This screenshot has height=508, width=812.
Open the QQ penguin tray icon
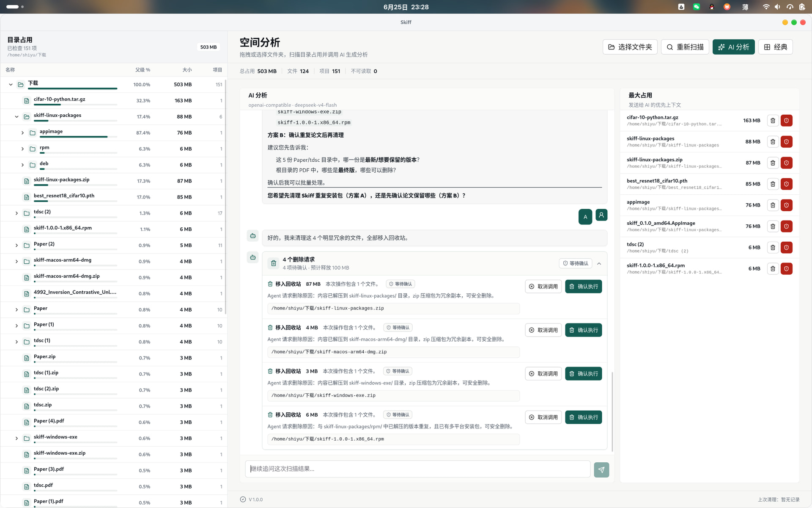pyautogui.click(x=712, y=7)
